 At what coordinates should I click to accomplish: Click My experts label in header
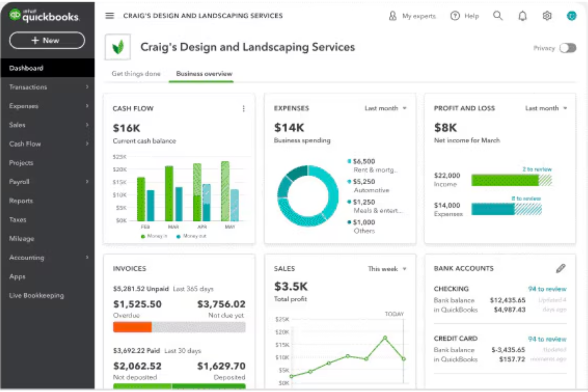tap(419, 16)
